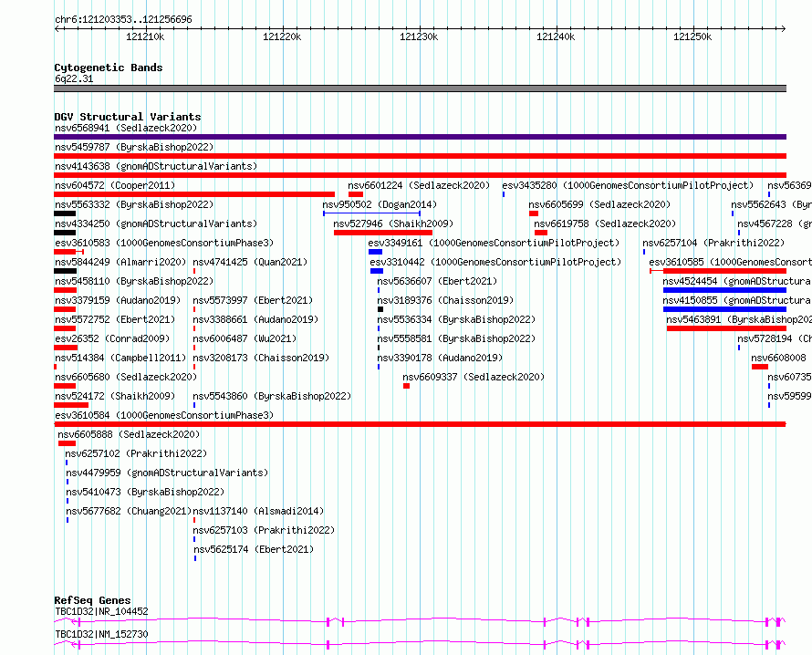Select nsv5536334 (ByrskaBishop2022) label
Screen dimensions: 812x655
pyautogui.click(x=456, y=319)
